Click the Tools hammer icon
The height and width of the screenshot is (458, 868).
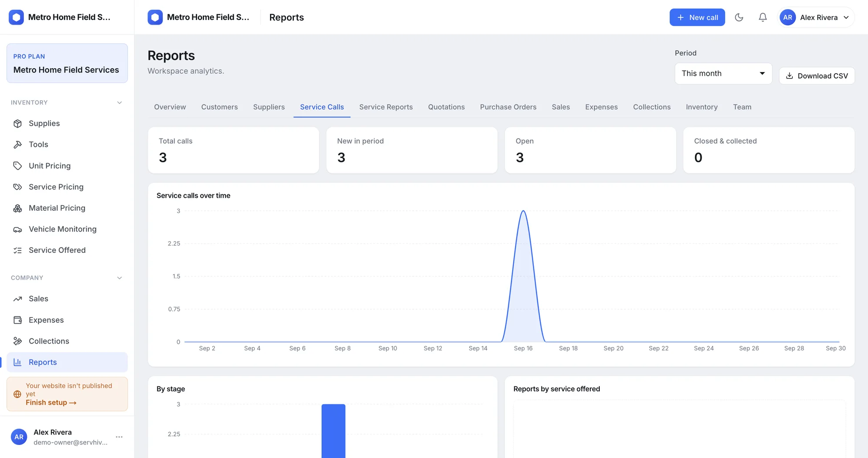click(x=17, y=144)
